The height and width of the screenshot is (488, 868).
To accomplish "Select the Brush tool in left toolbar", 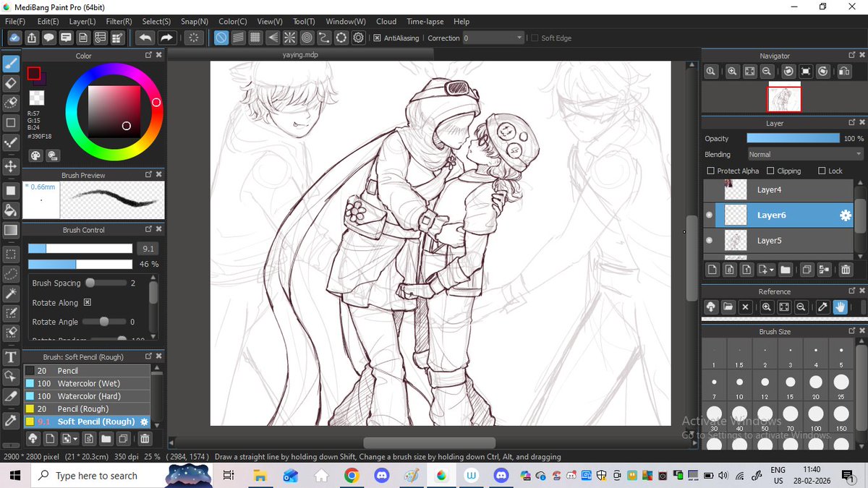I will coord(11,64).
